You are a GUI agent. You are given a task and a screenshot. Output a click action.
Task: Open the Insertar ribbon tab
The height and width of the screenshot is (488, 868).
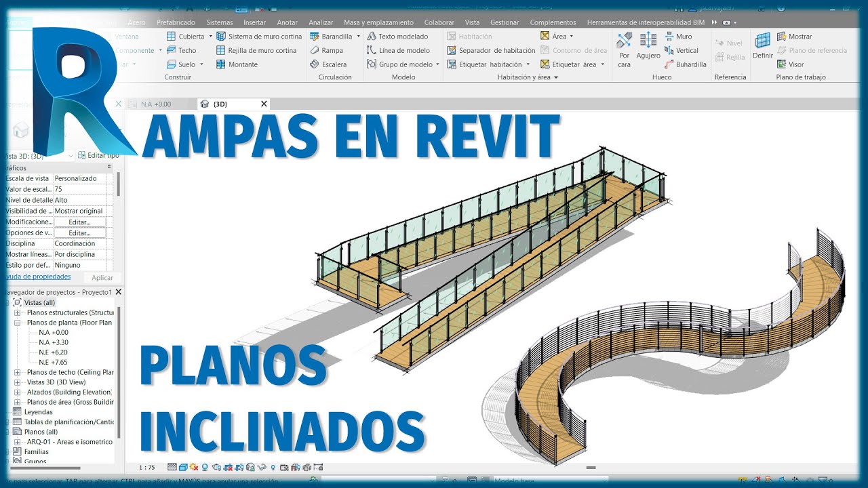coord(255,22)
